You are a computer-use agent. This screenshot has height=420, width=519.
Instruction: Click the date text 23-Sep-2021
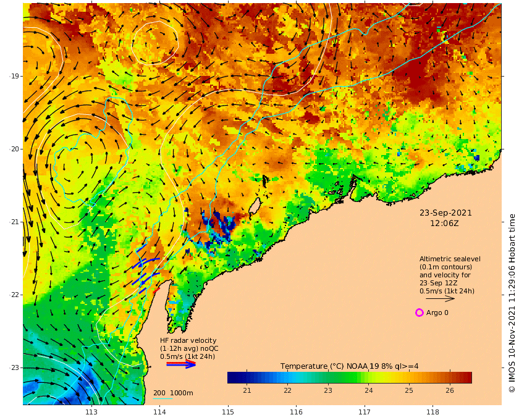point(445,213)
